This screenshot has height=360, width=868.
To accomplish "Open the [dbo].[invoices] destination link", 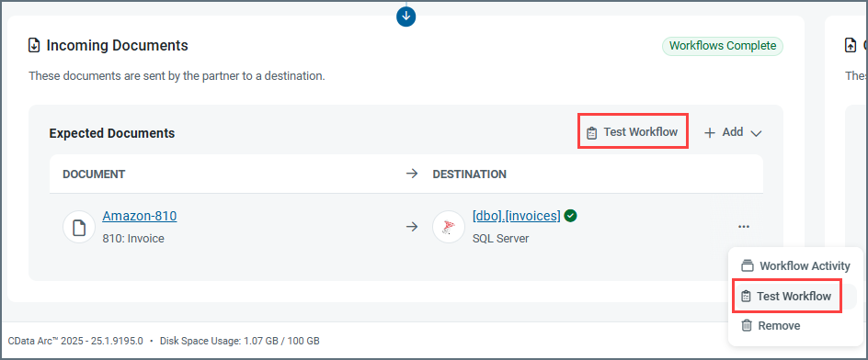I will click(517, 216).
